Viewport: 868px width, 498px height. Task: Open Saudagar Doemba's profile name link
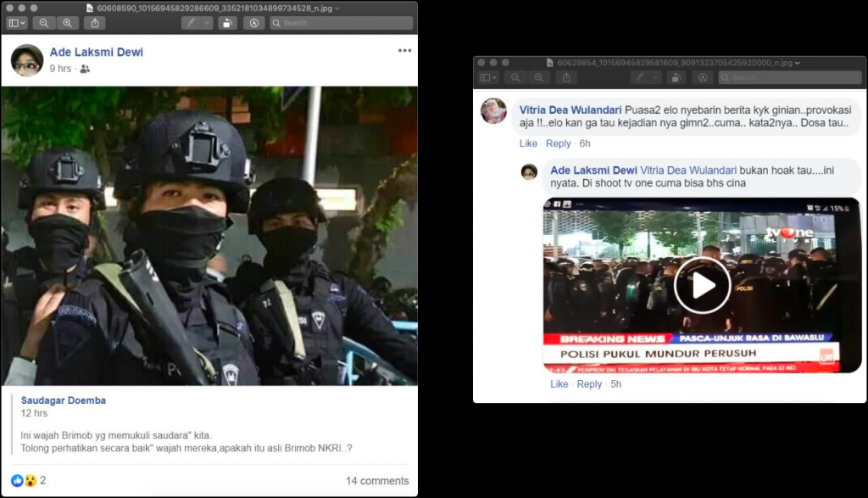coord(64,400)
